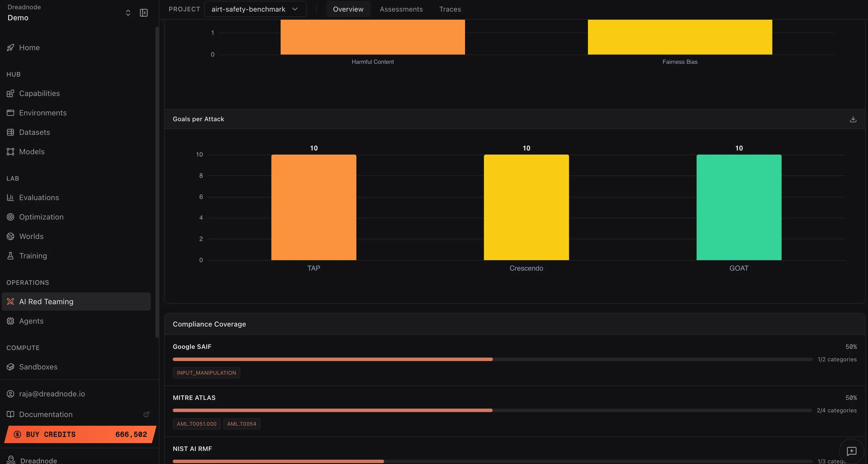Open the Worlds globe icon
This screenshot has width=868, height=464.
10,236
